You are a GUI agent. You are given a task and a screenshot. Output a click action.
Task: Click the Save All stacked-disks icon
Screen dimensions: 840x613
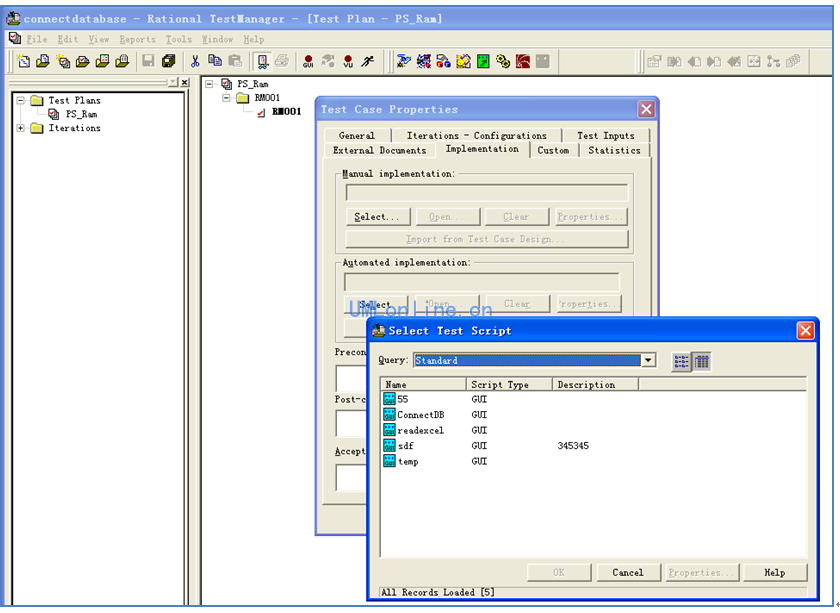(x=169, y=62)
